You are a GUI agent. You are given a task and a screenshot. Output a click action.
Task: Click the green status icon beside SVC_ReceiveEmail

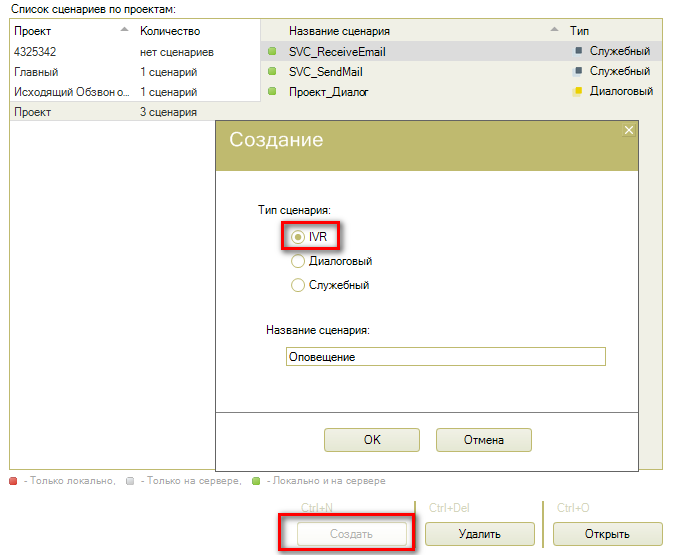(x=273, y=52)
